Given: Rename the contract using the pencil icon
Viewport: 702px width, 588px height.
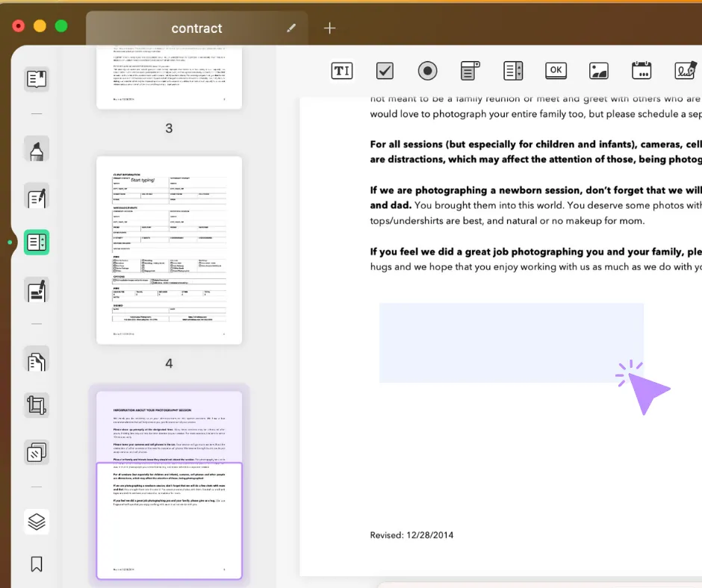Looking at the screenshot, I should pos(291,28).
